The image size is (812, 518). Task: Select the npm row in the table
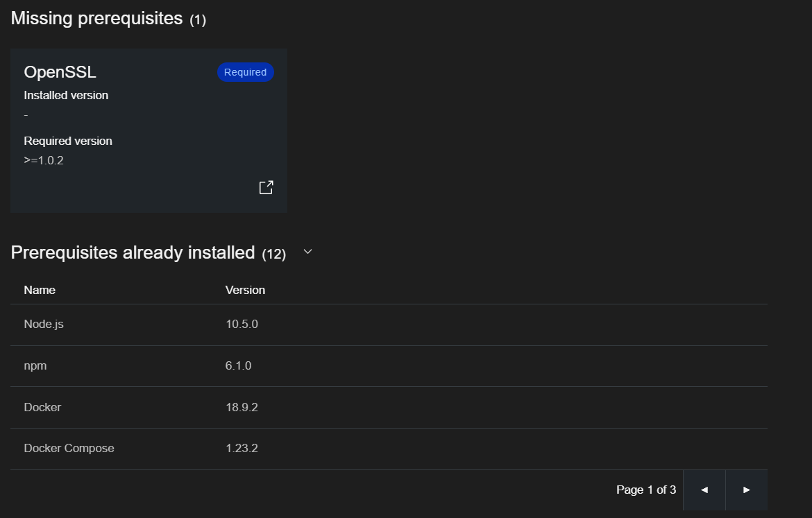pyautogui.click(x=35, y=365)
